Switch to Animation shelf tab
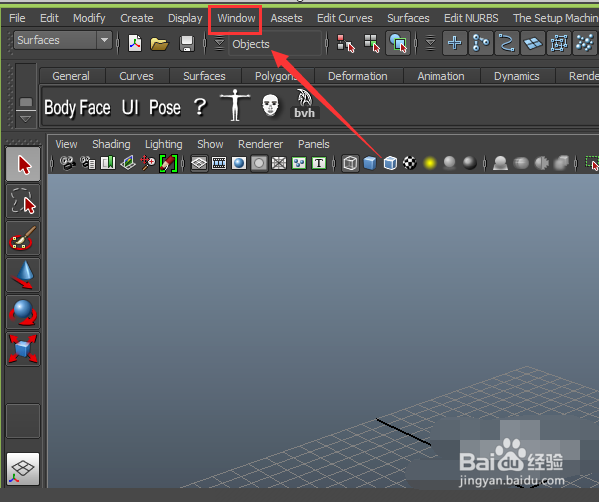The height and width of the screenshot is (502, 599). pyautogui.click(x=441, y=76)
